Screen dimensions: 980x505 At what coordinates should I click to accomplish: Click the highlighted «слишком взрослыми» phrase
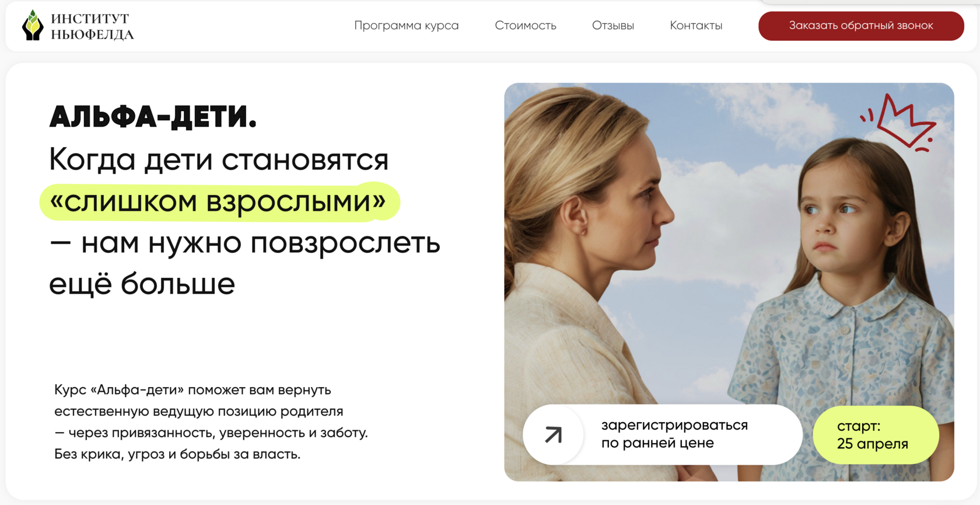[219, 202]
